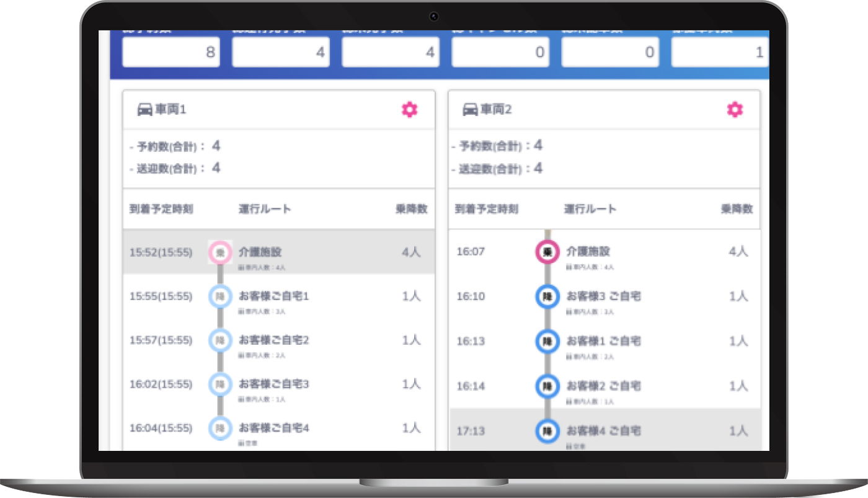Select pink 乗 boarding marker in 車両1 route
This screenshot has width=868, height=498.
219,252
